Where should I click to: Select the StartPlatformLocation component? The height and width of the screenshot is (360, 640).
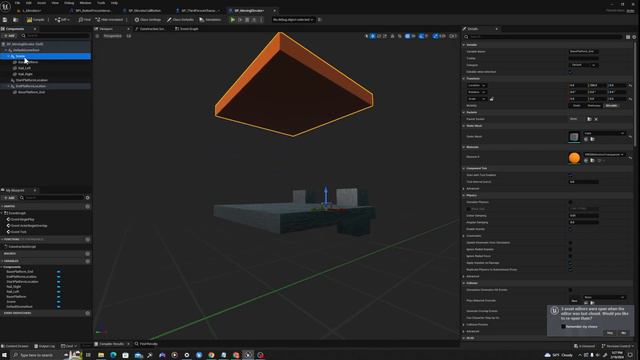click(31, 80)
